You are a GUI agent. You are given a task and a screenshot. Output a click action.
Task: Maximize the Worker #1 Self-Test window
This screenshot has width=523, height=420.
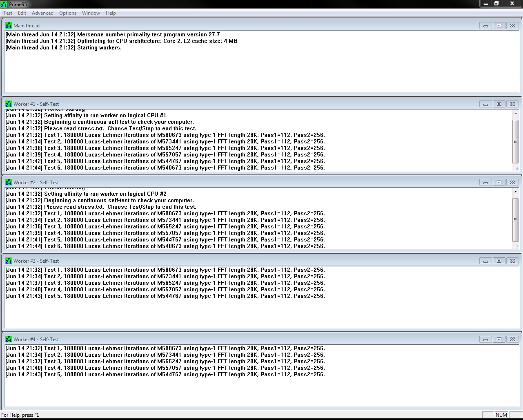(499, 104)
